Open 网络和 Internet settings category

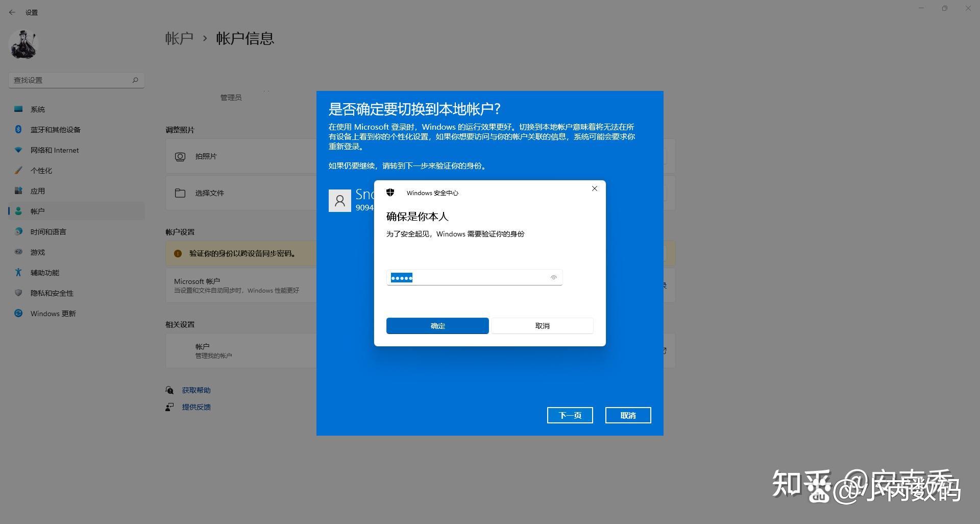[x=77, y=150]
